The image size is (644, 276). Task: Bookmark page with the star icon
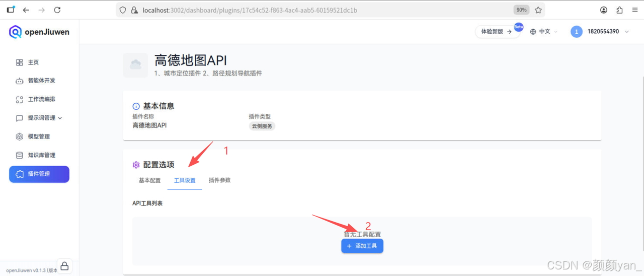point(538,10)
